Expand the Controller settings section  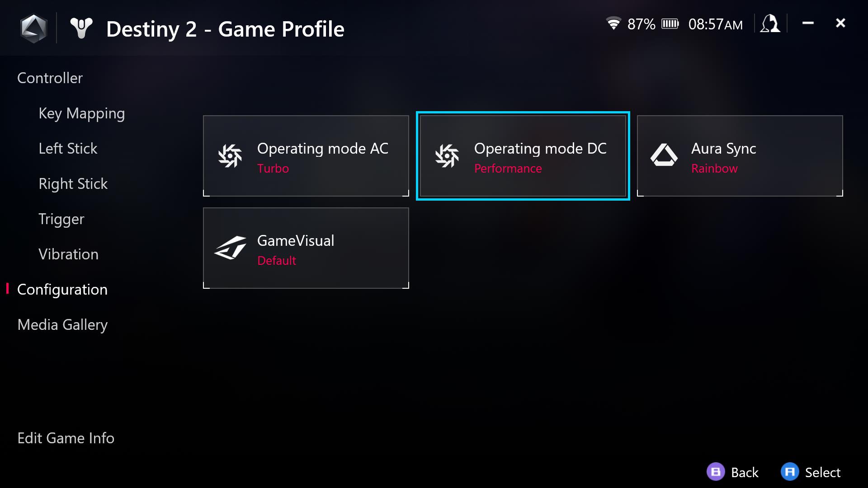click(50, 77)
